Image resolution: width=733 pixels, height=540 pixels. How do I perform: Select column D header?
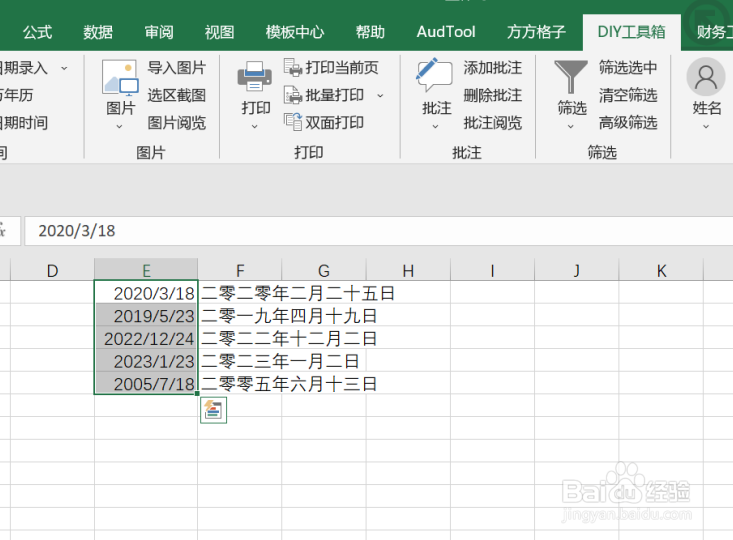click(x=52, y=270)
